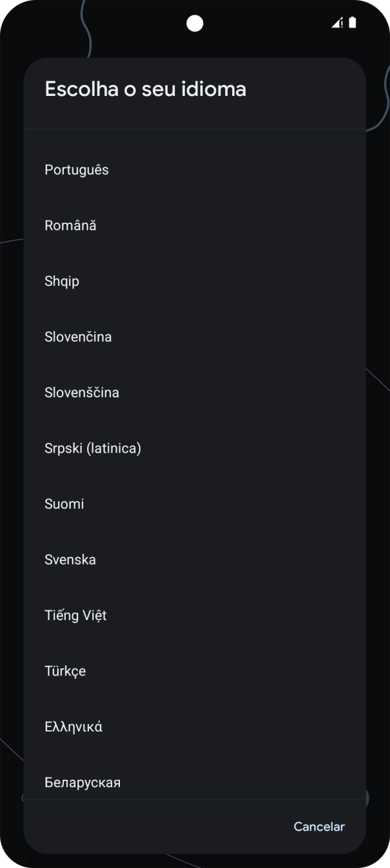390x868 pixels.
Task: Select Srpski (latinica) option
Action: point(195,448)
